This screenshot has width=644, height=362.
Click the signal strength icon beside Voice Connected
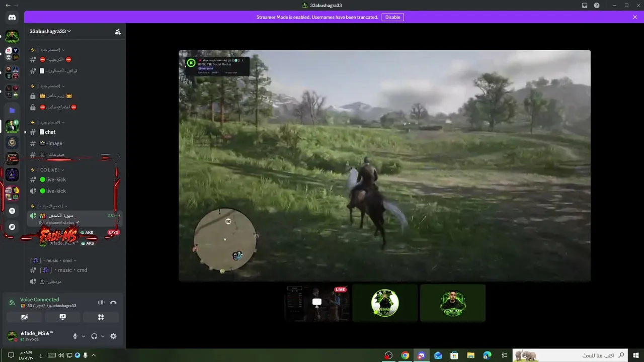(x=12, y=303)
